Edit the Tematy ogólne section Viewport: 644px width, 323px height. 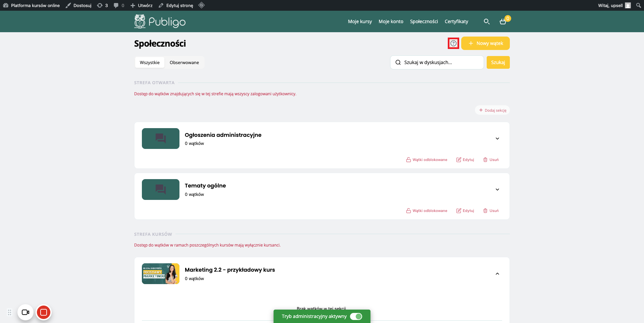(465, 211)
